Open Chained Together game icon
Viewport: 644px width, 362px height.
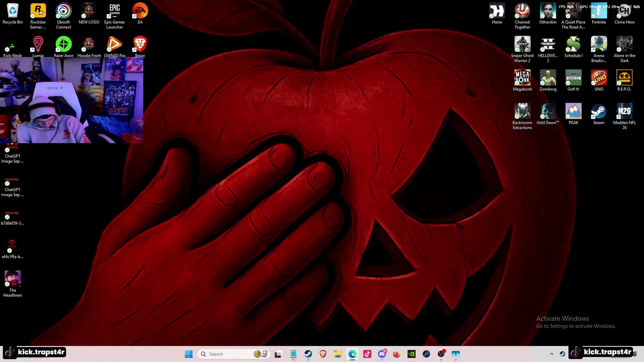[x=522, y=16]
